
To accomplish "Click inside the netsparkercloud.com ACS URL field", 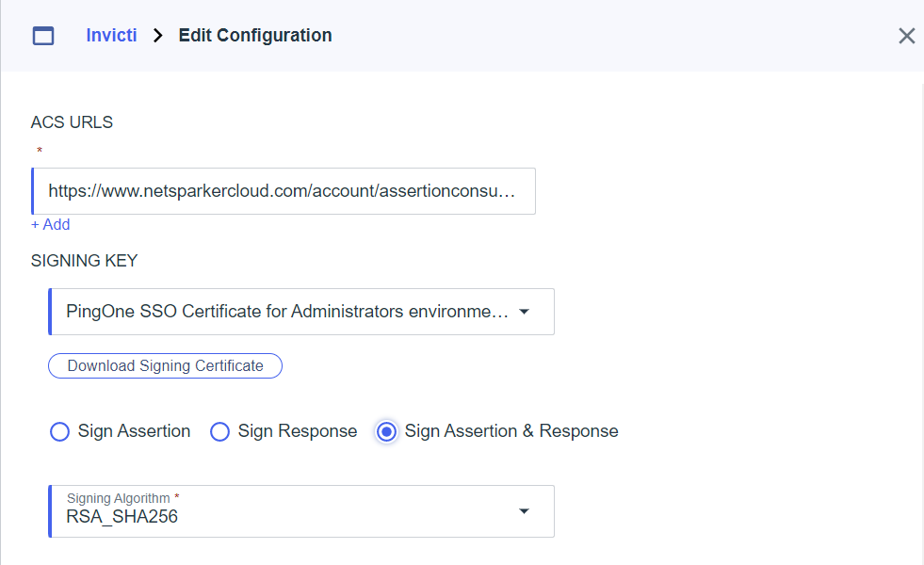I will click(x=283, y=190).
